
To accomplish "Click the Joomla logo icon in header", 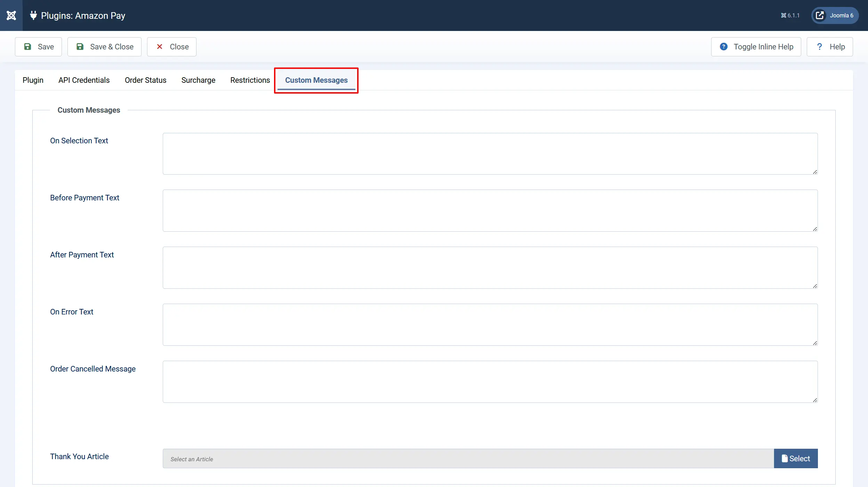I will [x=11, y=15].
